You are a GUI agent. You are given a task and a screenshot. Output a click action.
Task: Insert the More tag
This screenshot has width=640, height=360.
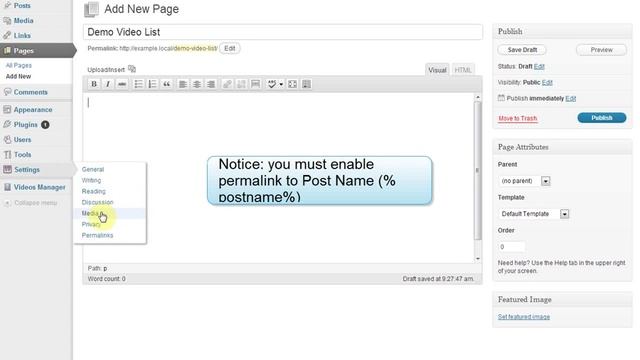256,84
